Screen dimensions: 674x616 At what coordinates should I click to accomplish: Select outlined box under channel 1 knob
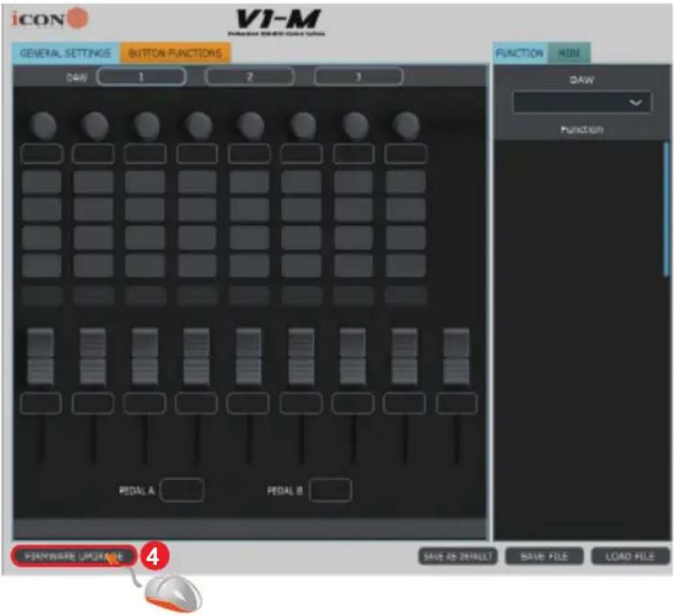42,154
